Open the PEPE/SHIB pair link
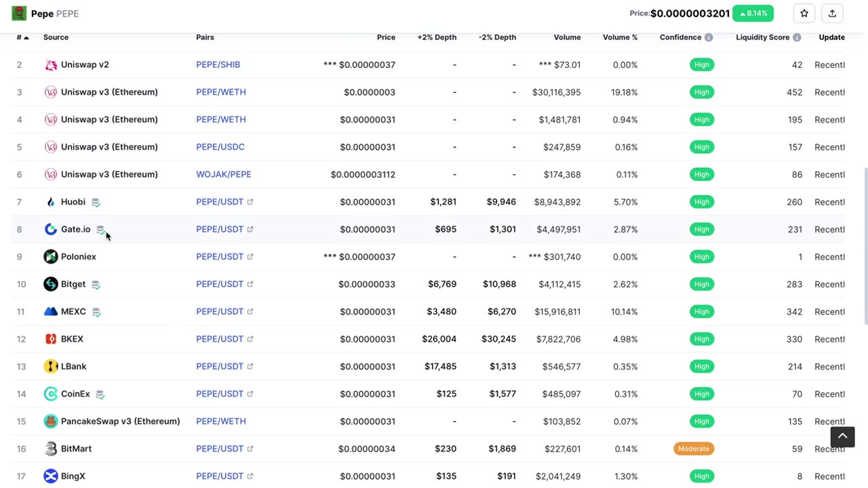 pos(218,65)
